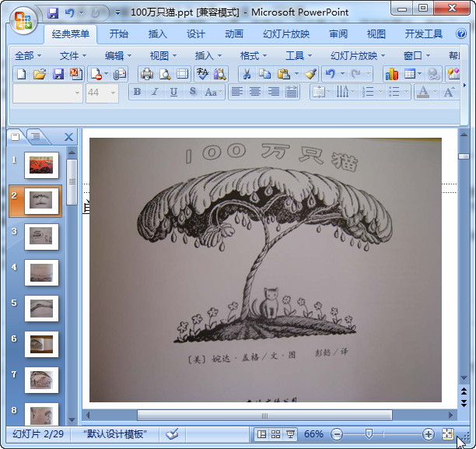Expand the 编辑 menu dropdown
The image size is (476, 449).
click(x=118, y=55)
